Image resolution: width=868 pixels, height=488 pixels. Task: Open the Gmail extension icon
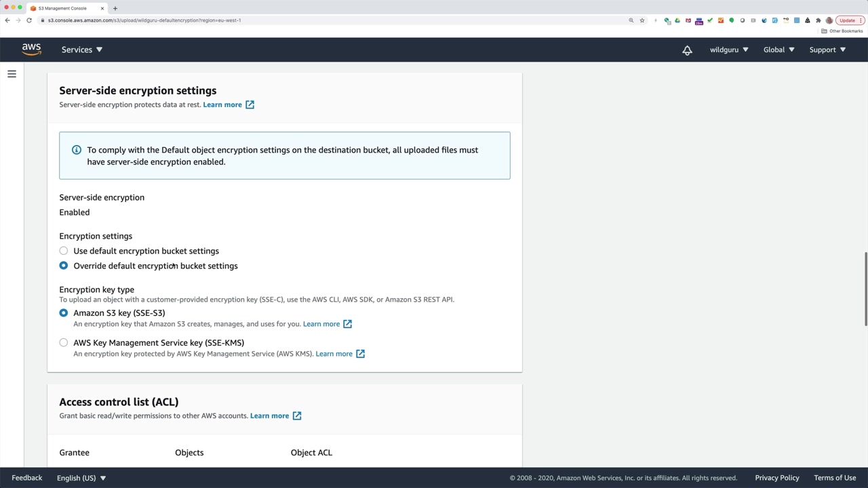[x=688, y=20]
